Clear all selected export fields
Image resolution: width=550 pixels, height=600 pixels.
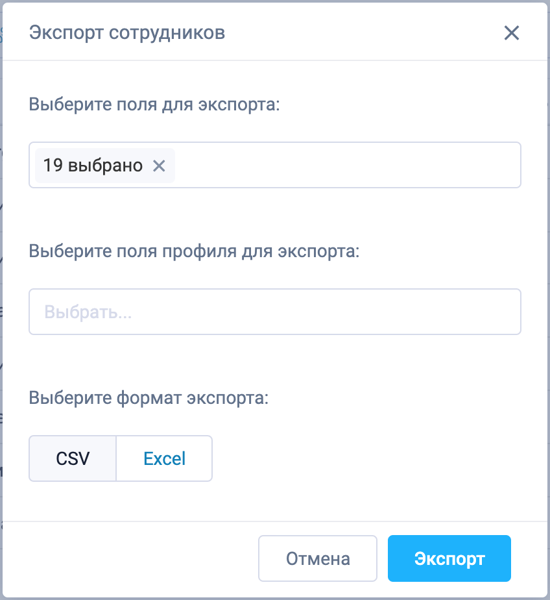(159, 166)
